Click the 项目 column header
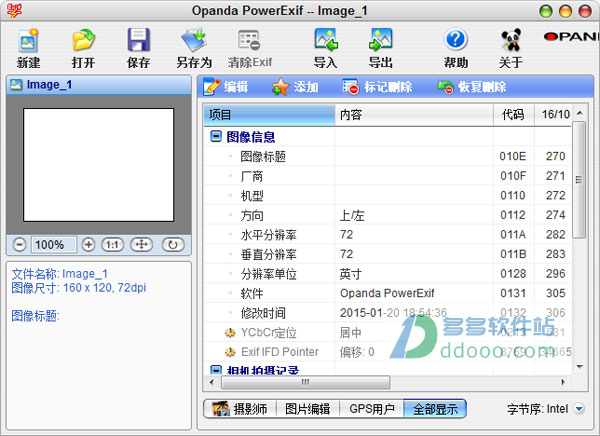This screenshot has width=600, height=436. pyautogui.click(x=269, y=114)
